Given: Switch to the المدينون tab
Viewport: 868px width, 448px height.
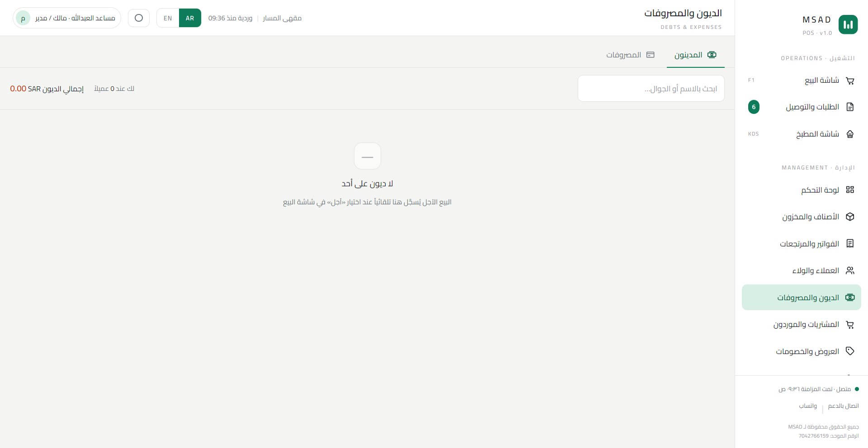Looking at the screenshot, I should (696, 55).
